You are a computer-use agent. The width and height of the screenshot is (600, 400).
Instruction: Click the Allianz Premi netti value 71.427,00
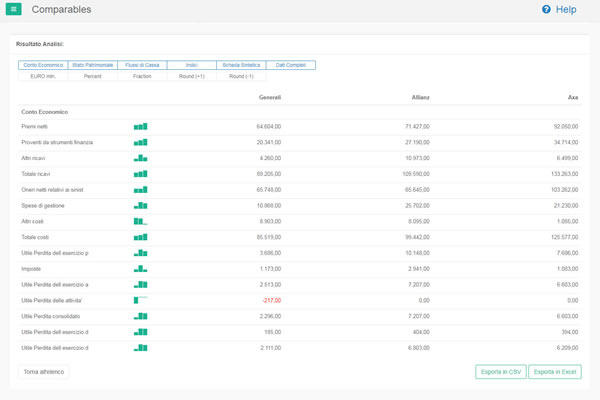click(417, 126)
